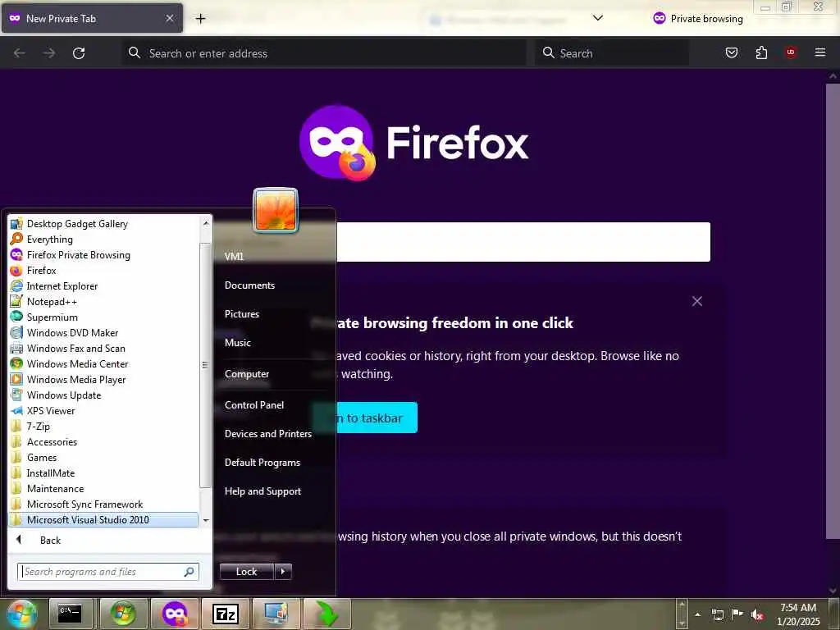This screenshot has width=840, height=630.
Task: Reload the current page
Action: (x=79, y=53)
